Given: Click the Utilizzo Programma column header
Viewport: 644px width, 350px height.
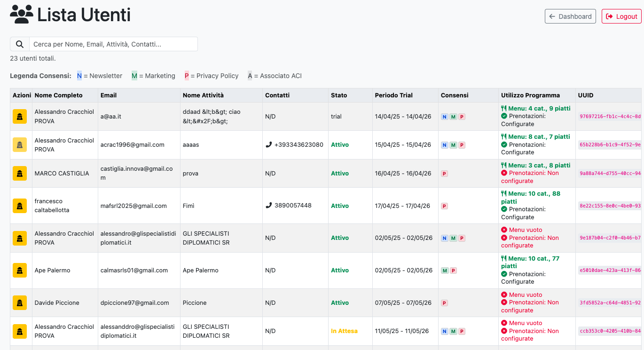Looking at the screenshot, I should tap(537, 95).
